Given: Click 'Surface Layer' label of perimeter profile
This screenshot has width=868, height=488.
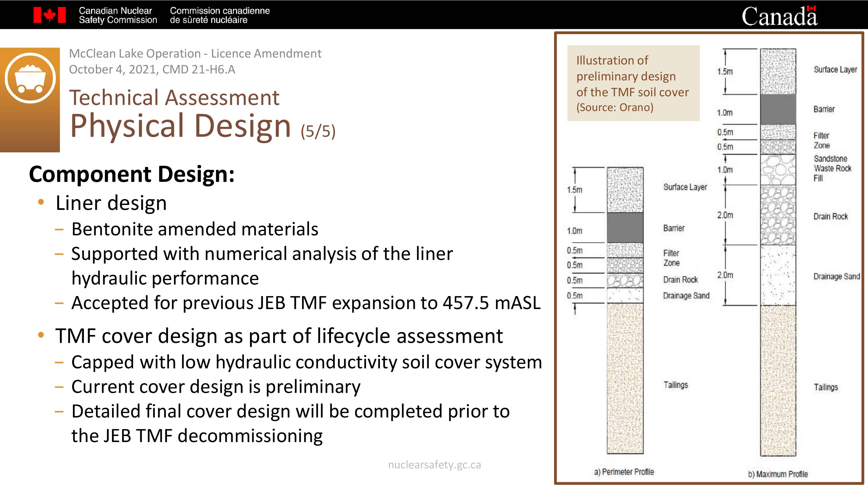Looking at the screenshot, I should pyautogui.click(x=685, y=187).
